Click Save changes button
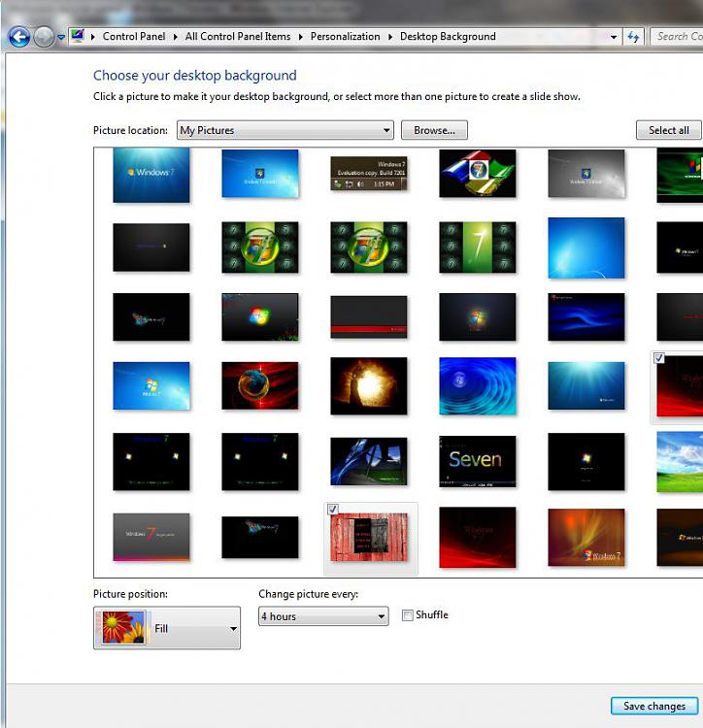Image resolution: width=703 pixels, height=728 pixels. [654, 706]
